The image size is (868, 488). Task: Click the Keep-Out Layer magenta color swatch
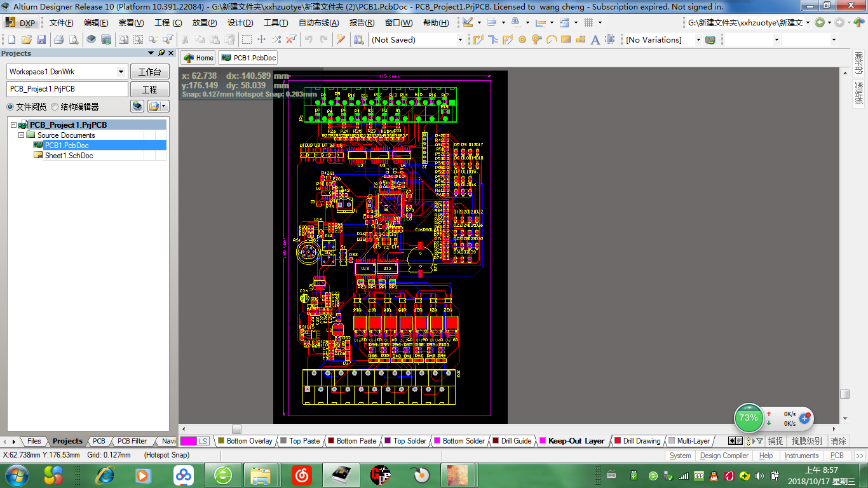[x=543, y=441]
